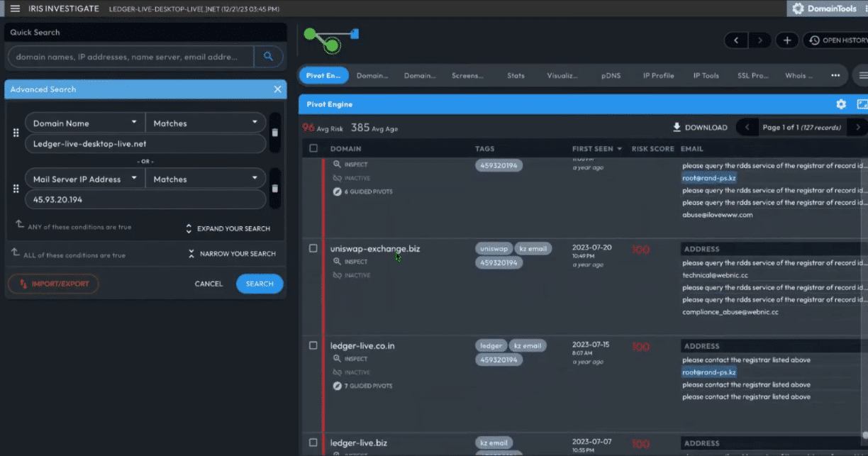Image resolution: width=868 pixels, height=456 pixels.
Task: Open the hamburger menu next to IRIS INVESTIGATE
Action: point(14,9)
